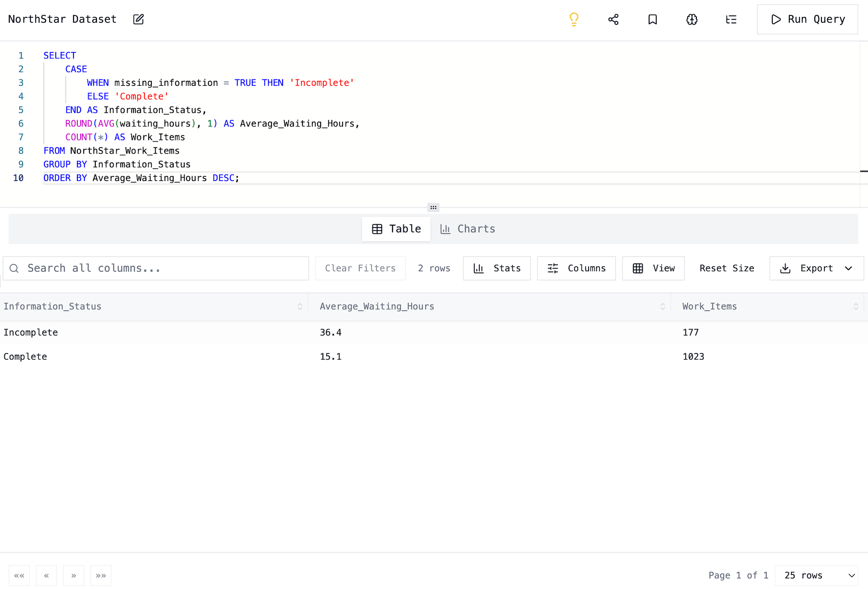Select the Incomplete cell

coord(31,332)
